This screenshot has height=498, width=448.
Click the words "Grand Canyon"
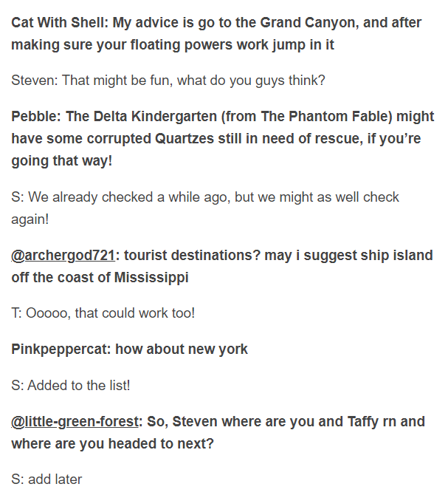pyautogui.click(x=314, y=22)
